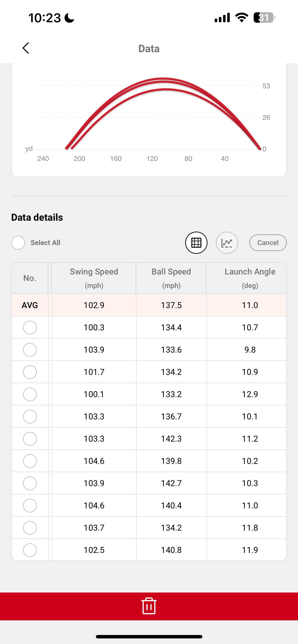Tap the moon focus mode icon
The width and height of the screenshot is (298, 644).
click(x=69, y=18)
